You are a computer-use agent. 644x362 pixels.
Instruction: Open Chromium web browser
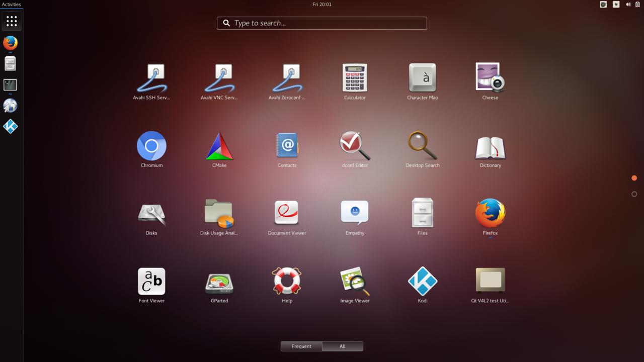151,149
